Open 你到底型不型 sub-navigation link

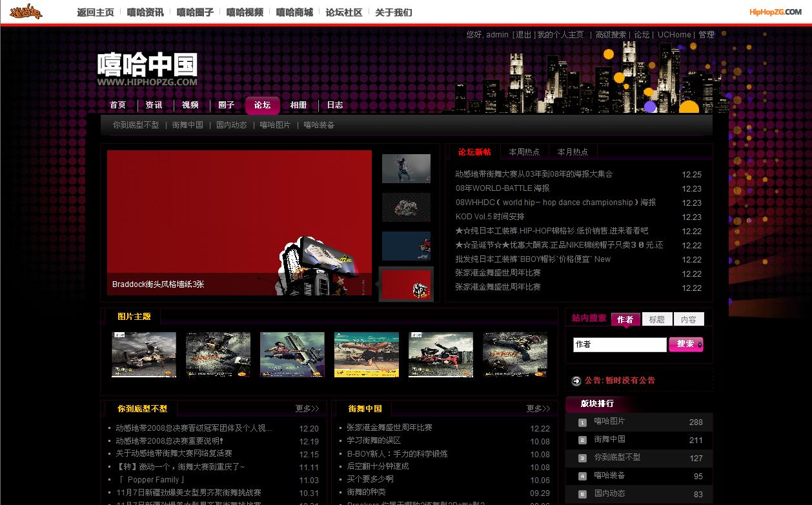[136, 125]
